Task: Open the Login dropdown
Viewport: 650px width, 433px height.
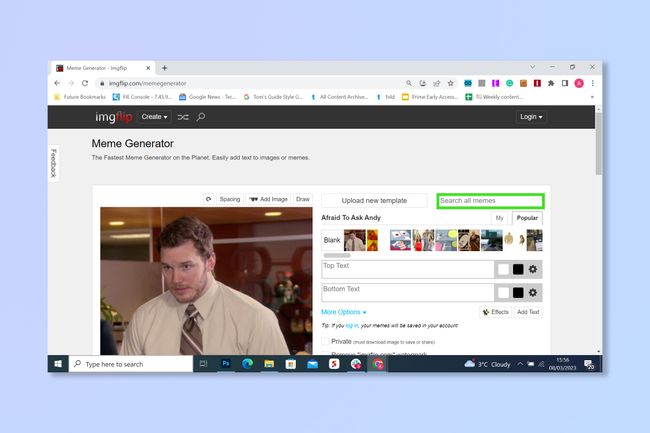Action: (531, 117)
